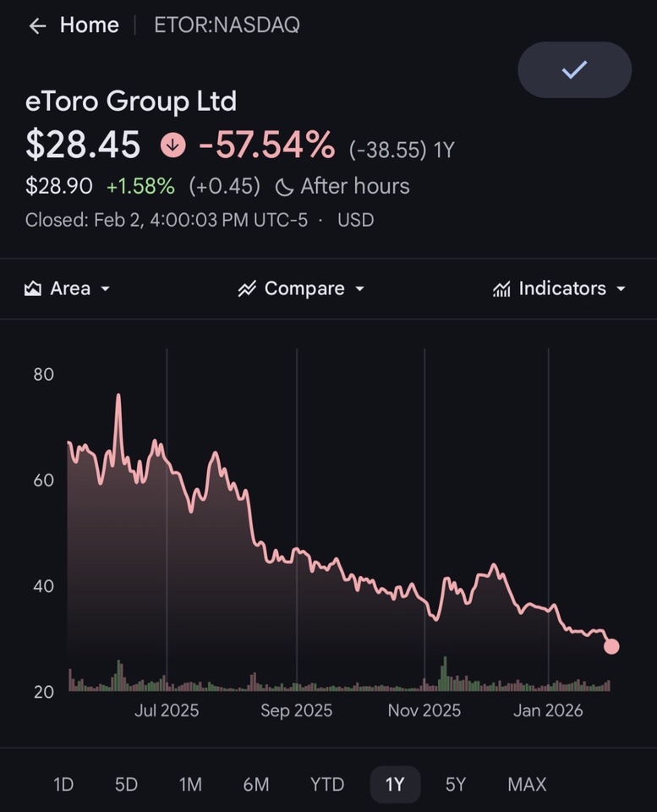Click the Area chart type icon

coord(33,288)
